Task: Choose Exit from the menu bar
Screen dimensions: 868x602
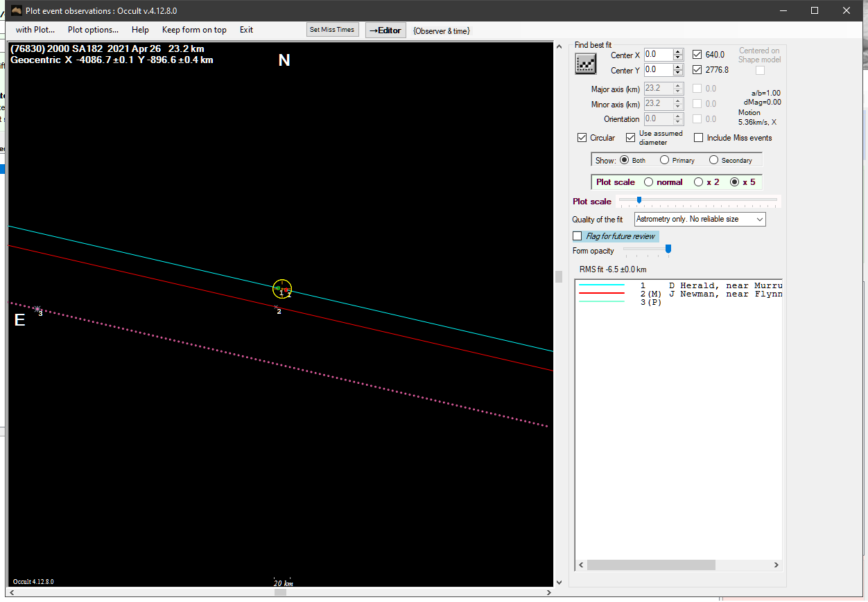Action: 246,30
